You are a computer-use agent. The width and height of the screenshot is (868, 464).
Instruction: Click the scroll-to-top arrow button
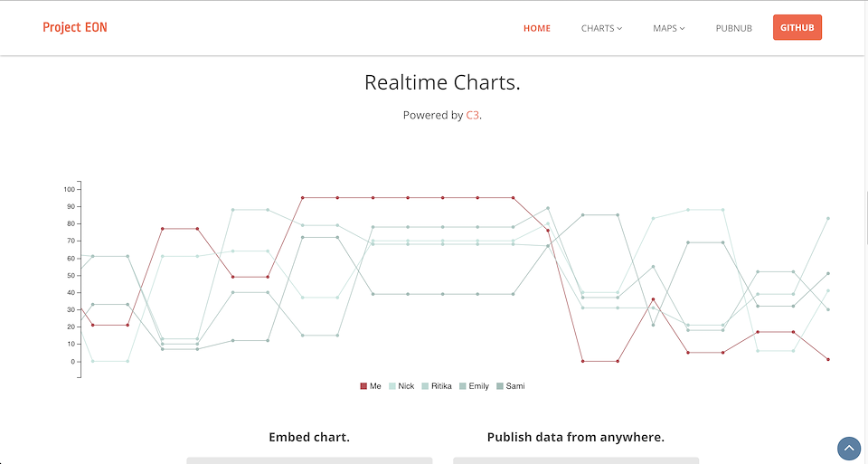pos(849,448)
